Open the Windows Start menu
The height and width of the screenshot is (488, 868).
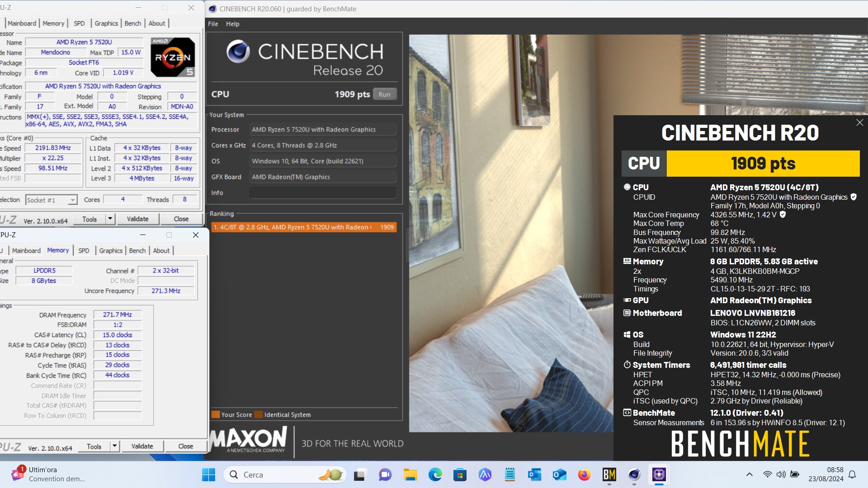[x=208, y=474]
